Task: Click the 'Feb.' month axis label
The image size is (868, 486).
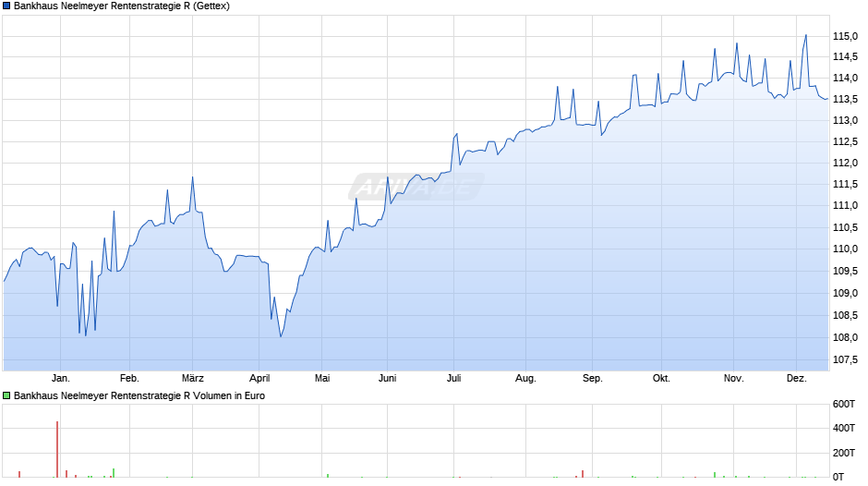Action: (x=129, y=379)
